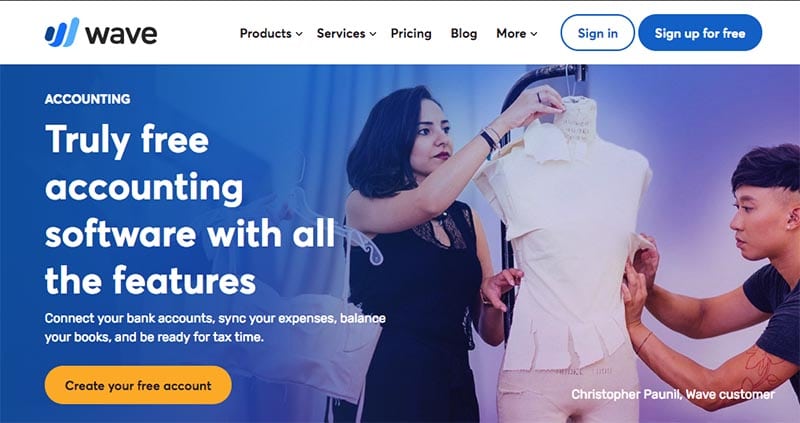Expand the chevron beside More
This screenshot has height=423, width=800.
pos(534,34)
